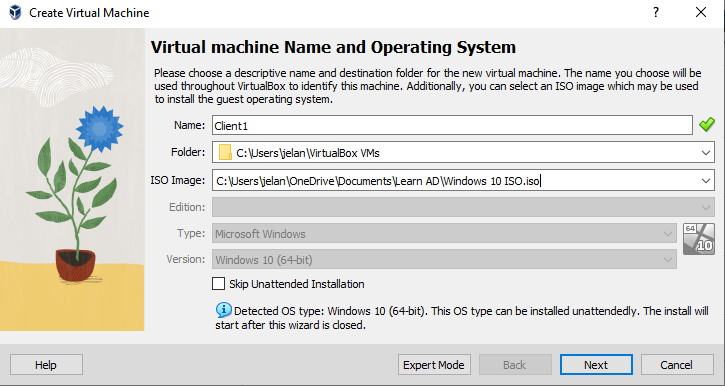The image size is (725, 386).
Task: Click the 'Folder:' label
Action: [188, 152]
